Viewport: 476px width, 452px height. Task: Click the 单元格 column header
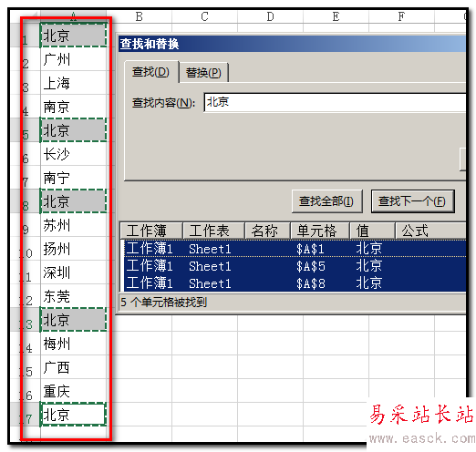(x=320, y=231)
